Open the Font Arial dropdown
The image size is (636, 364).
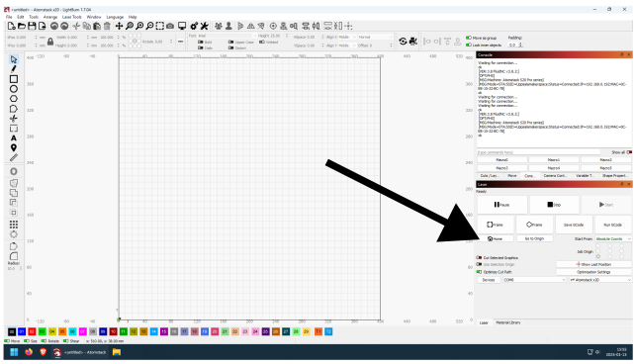[227, 36]
